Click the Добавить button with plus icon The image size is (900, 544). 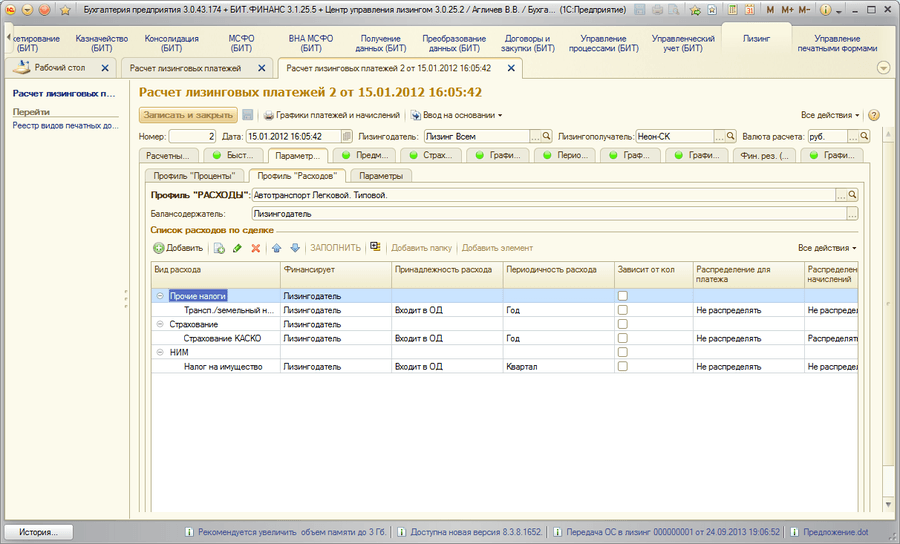178,248
